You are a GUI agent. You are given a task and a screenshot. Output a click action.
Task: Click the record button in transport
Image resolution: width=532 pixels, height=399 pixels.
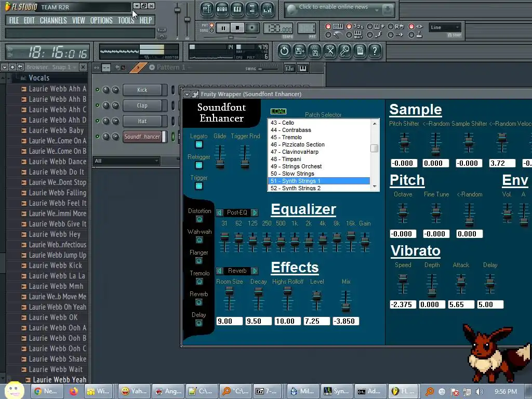pos(252,28)
